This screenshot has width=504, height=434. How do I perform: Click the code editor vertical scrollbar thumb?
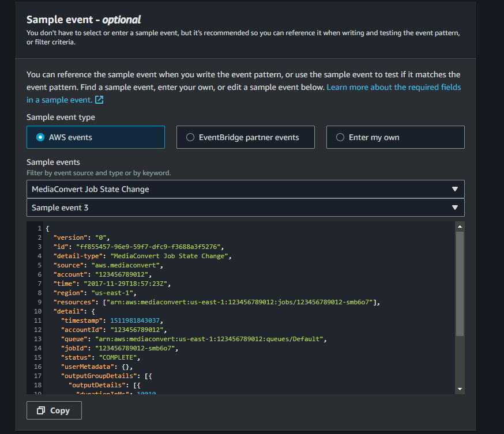(459, 284)
